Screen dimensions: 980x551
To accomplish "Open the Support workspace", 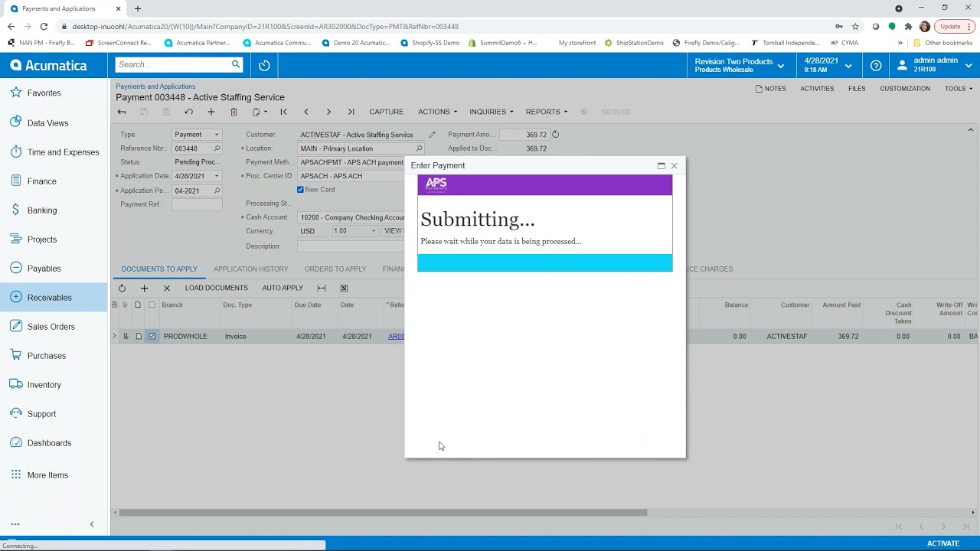I will click(41, 413).
